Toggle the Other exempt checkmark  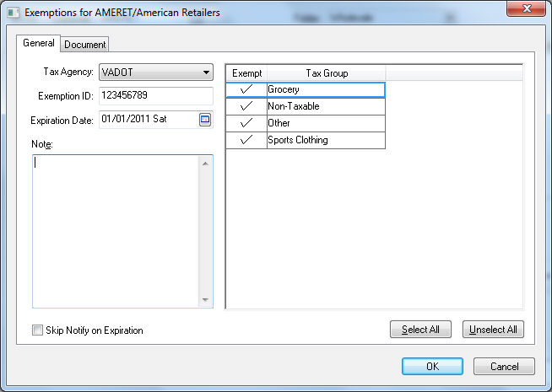click(x=246, y=124)
